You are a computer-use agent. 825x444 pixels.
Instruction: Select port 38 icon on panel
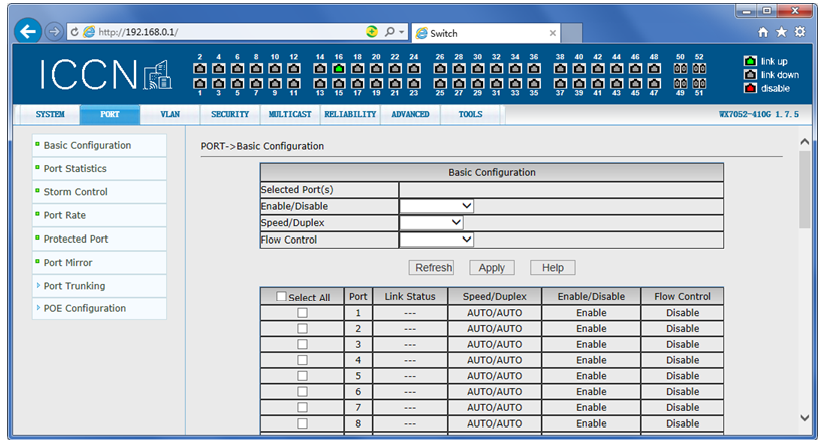coord(560,68)
